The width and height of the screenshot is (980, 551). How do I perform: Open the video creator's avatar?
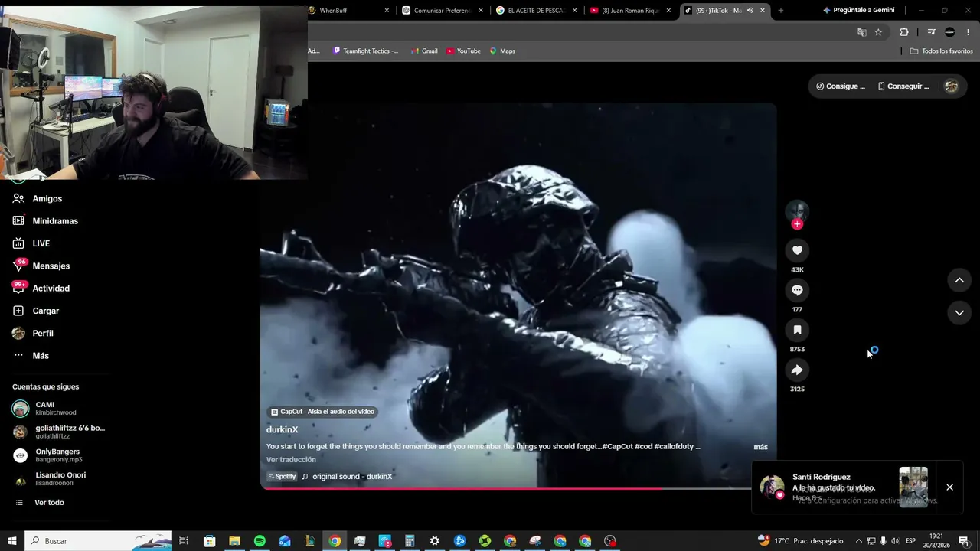(797, 210)
